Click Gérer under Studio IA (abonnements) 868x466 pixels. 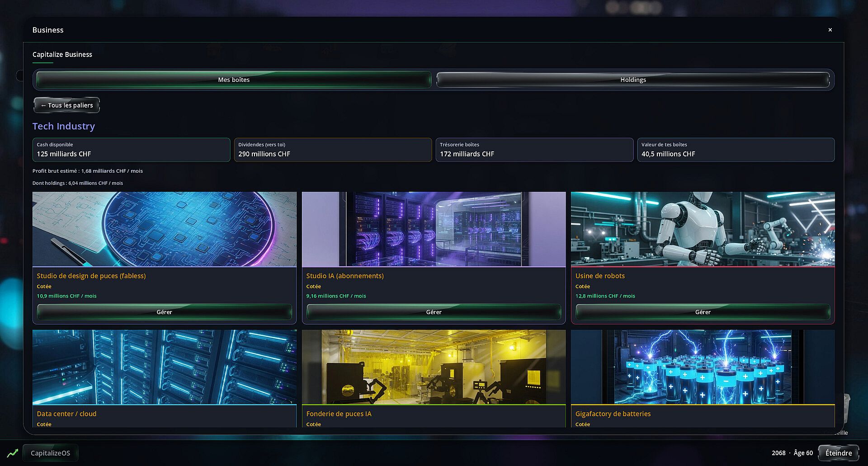[x=434, y=312]
